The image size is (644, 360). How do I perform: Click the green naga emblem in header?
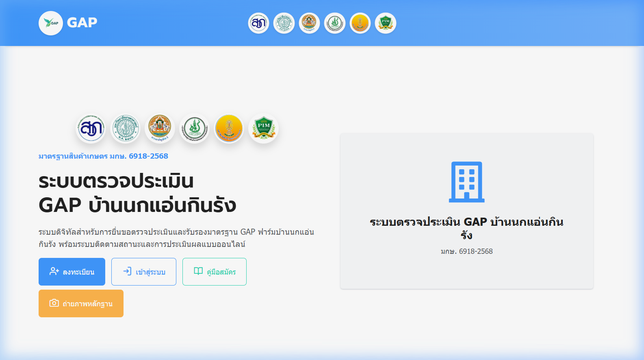pyautogui.click(x=335, y=23)
